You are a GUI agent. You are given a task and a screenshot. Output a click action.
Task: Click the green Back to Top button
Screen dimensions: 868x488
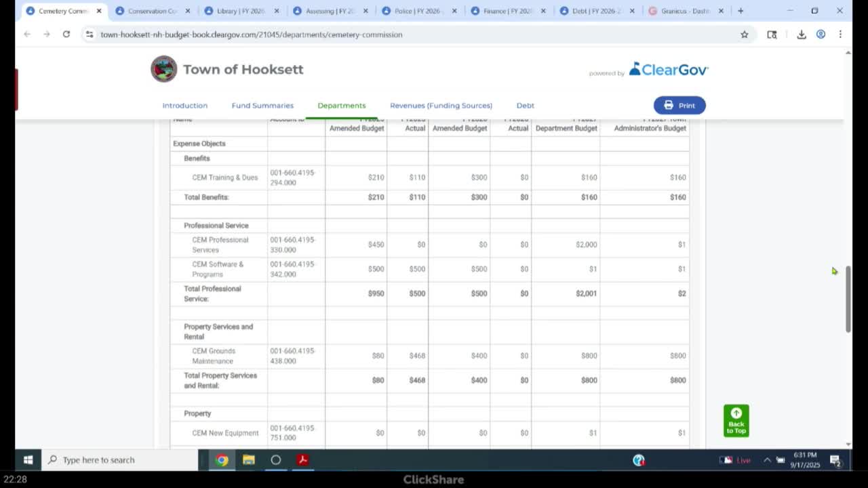point(736,421)
